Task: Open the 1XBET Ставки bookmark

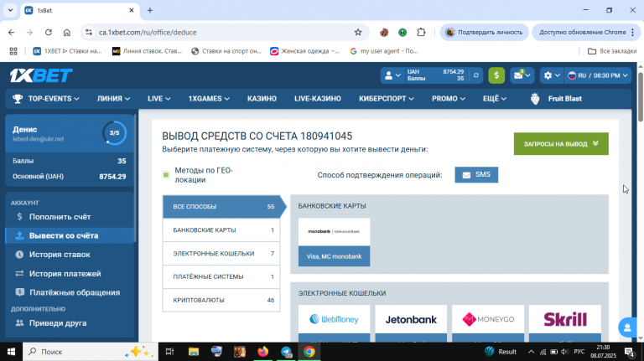Action: tap(67, 51)
